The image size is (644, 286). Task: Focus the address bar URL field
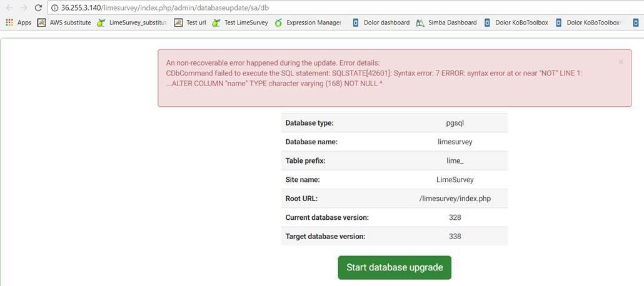tap(345, 8)
